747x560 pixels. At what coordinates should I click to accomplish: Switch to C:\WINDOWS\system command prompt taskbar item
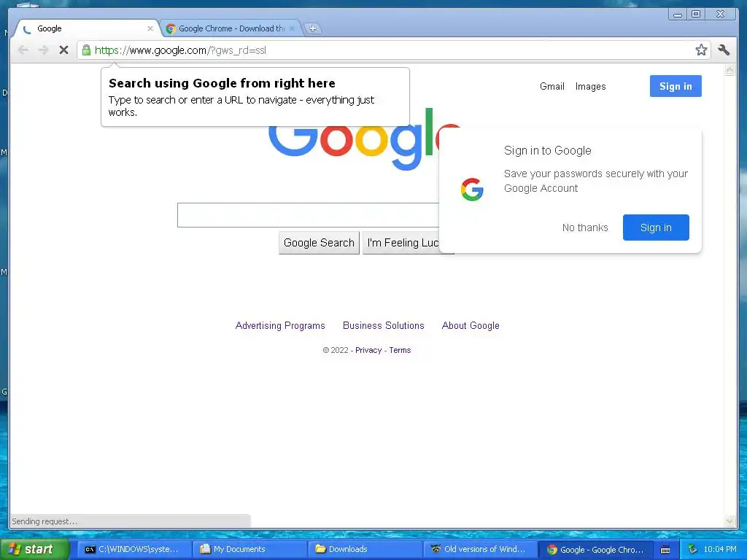[x=134, y=549]
